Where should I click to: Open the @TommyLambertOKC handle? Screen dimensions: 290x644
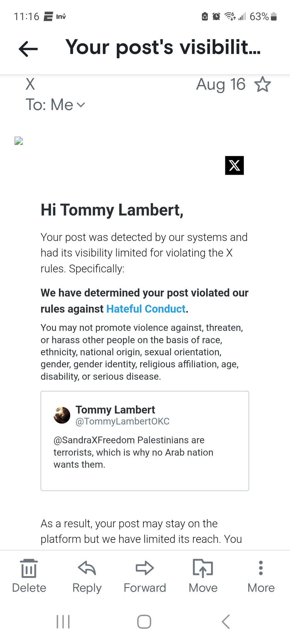pyautogui.click(x=122, y=421)
